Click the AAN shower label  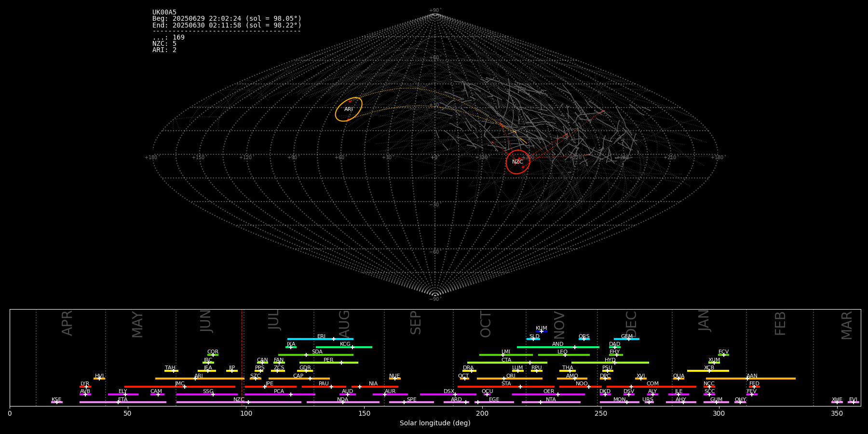(752, 376)
